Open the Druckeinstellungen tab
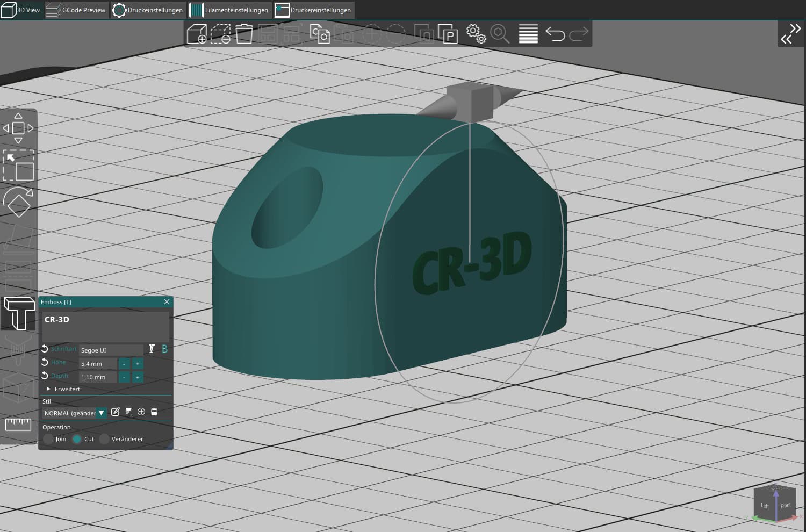Image resolution: width=806 pixels, height=532 pixels. pyautogui.click(x=148, y=10)
